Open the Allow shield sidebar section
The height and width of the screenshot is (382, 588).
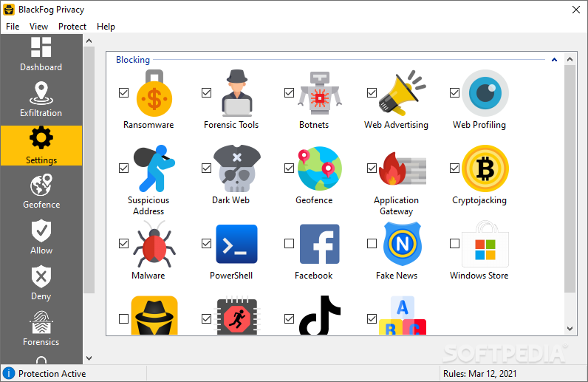click(x=41, y=236)
